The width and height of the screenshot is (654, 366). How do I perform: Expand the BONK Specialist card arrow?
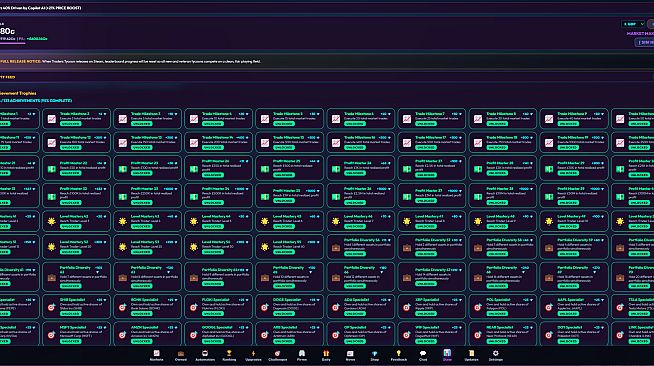[176, 300]
